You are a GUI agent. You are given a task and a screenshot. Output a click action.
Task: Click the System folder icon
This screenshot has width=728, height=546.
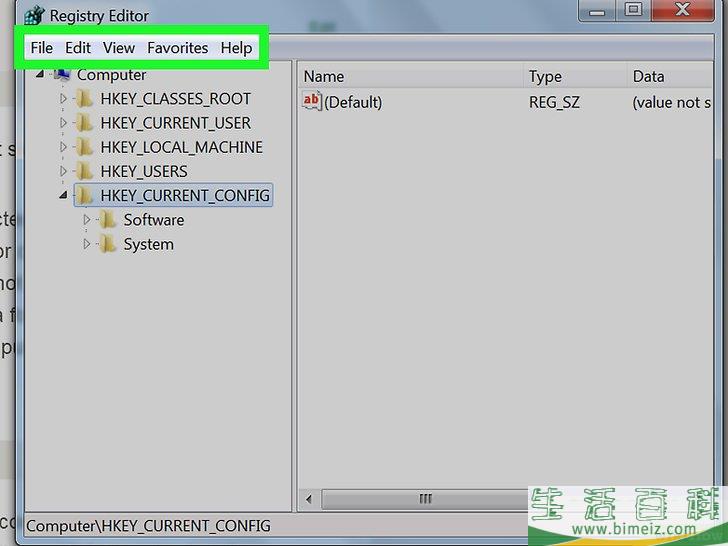[108, 243]
